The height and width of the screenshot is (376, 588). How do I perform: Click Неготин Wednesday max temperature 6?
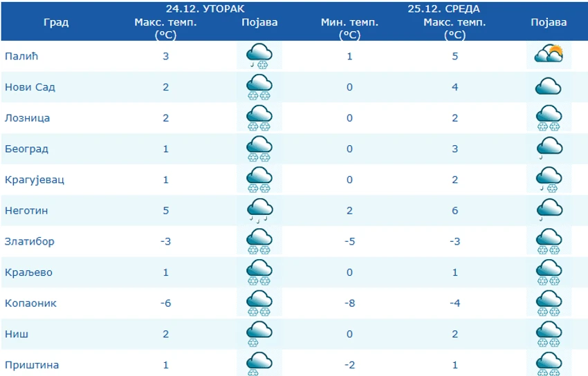(455, 211)
